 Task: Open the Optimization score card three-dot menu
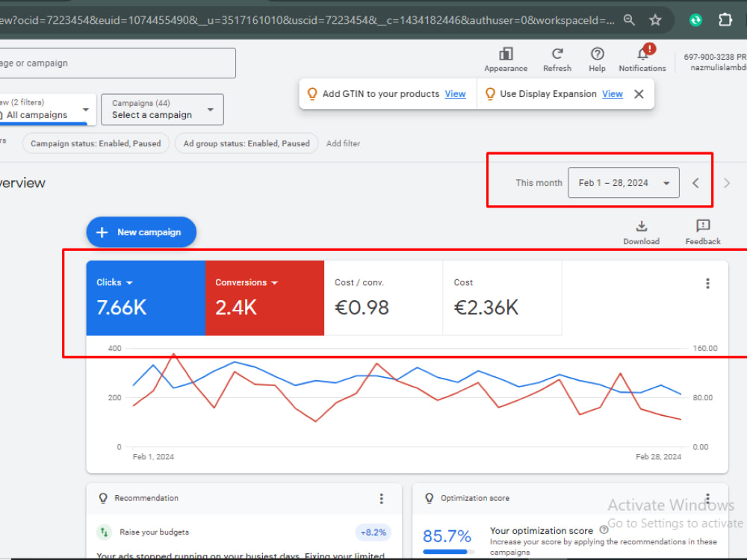click(x=707, y=499)
